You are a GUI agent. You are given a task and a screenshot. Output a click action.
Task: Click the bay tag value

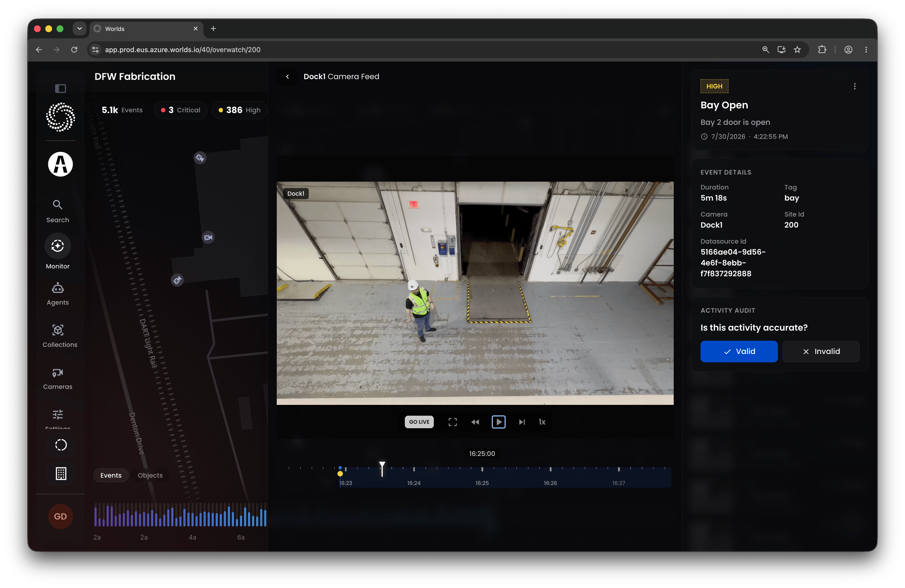point(791,198)
